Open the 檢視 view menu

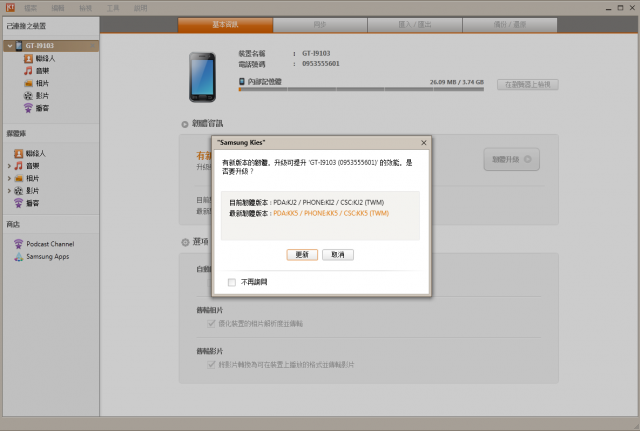85,8
